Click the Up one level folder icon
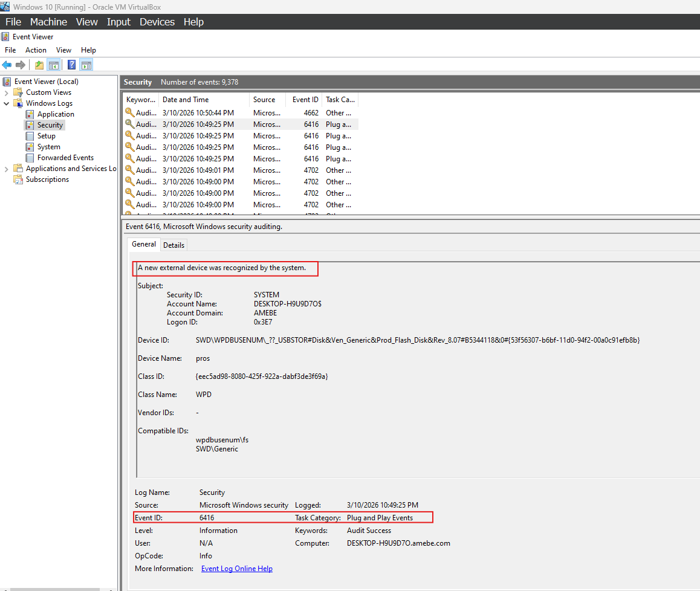The width and height of the screenshot is (700, 591). click(x=39, y=65)
